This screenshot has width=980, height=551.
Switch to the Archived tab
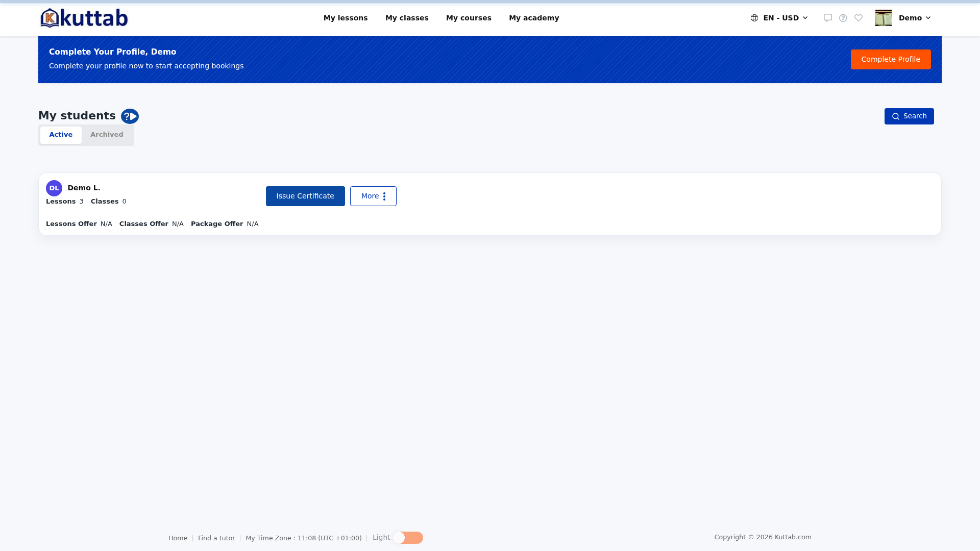[x=107, y=135]
